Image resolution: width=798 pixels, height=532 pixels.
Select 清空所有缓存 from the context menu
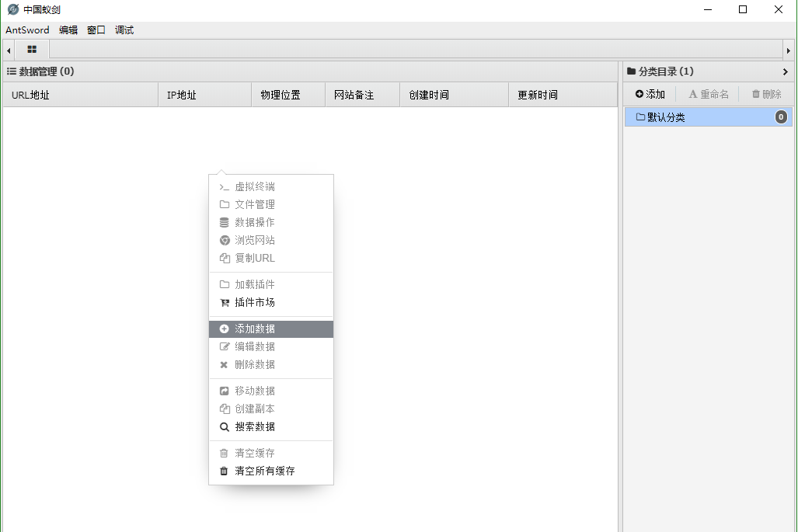[x=270, y=471]
